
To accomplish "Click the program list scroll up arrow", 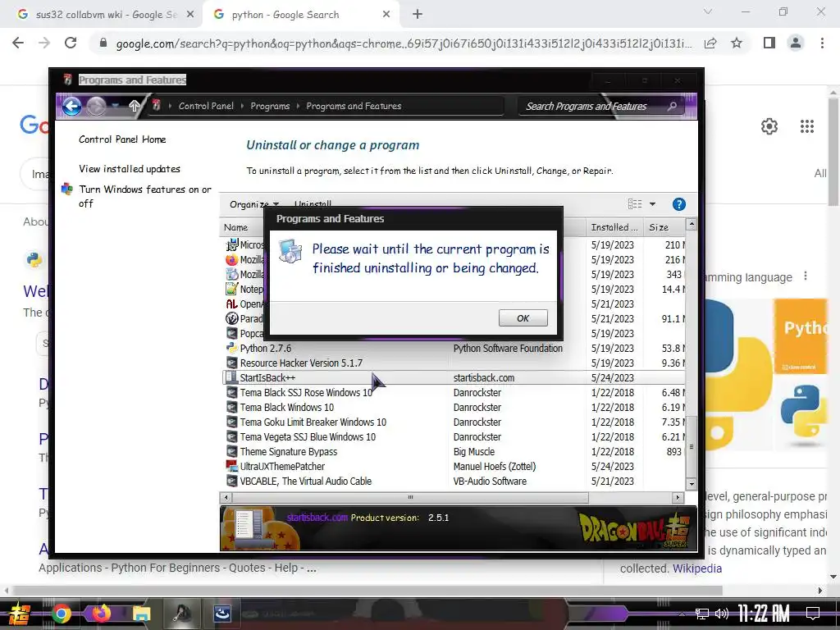I will point(691,225).
